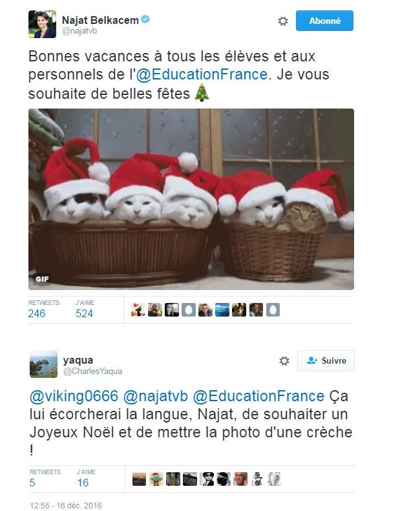Open the Santa hat liker avatar

coord(138,309)
